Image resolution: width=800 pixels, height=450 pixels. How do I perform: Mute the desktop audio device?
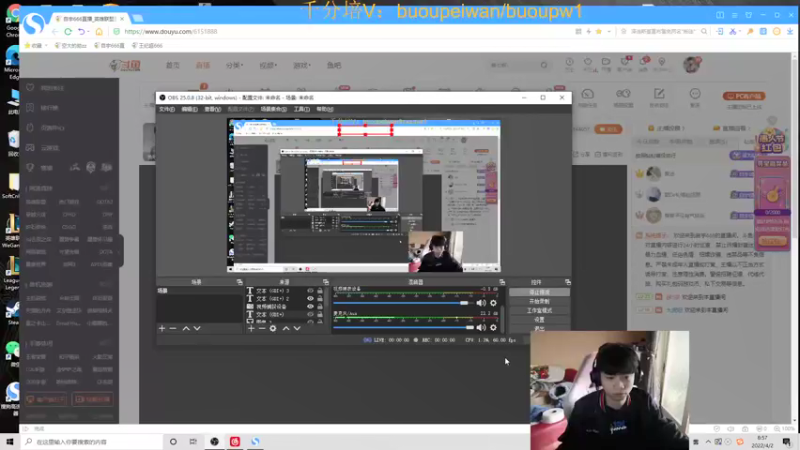pyautogui.click(x=481, y=303)
